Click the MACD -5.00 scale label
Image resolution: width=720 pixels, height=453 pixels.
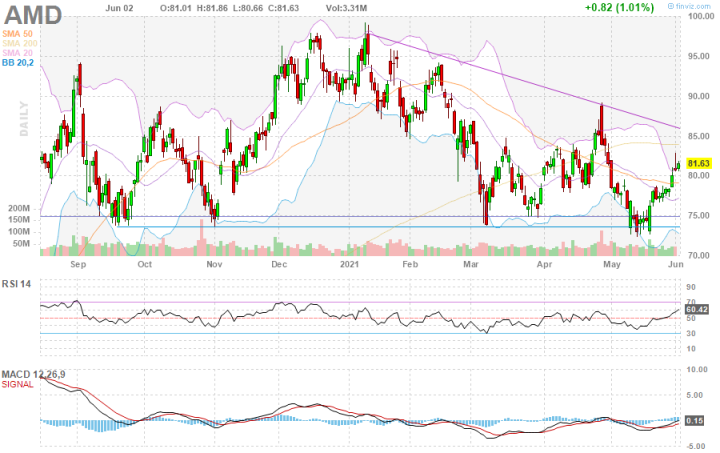(695, 446)
